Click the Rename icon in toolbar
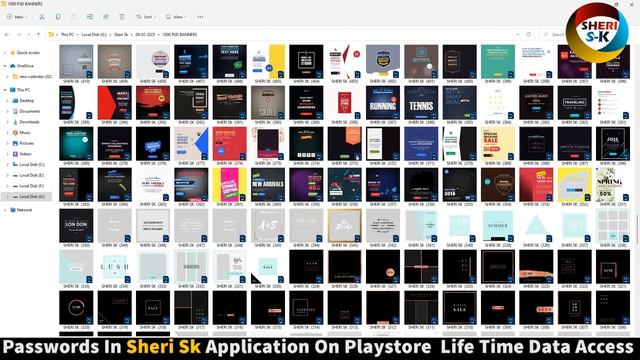The image size is (640, 360). coord(90,17)
